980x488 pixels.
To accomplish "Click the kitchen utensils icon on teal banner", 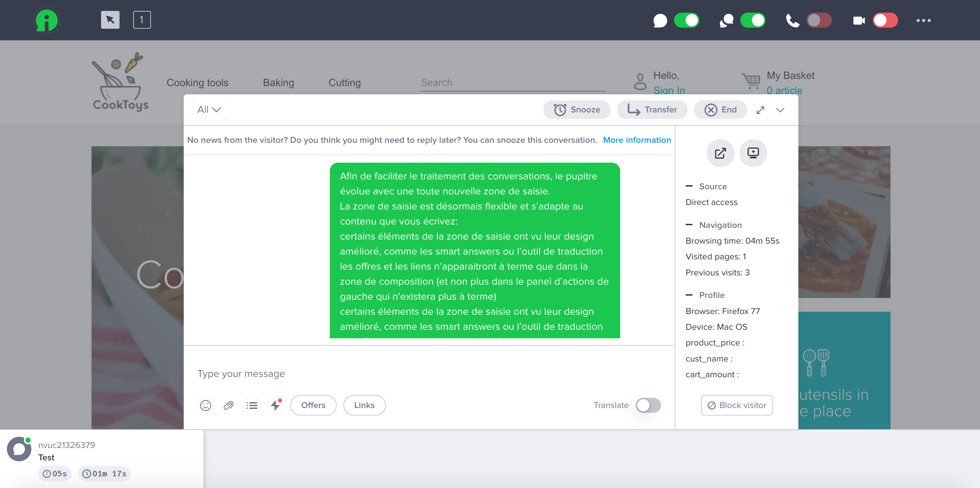I will click(816, 363).
